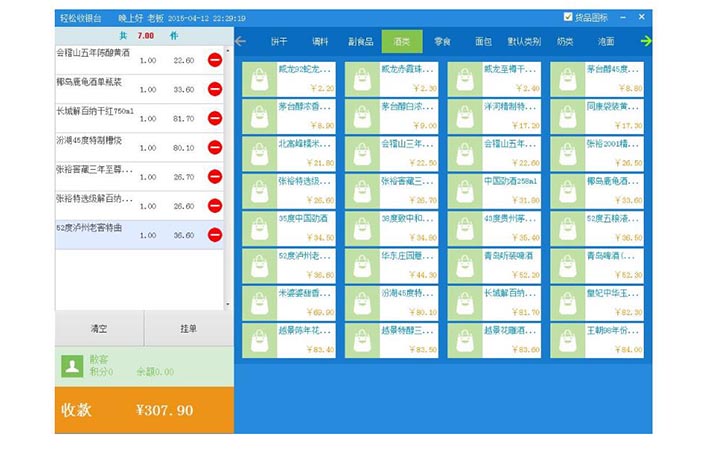709x473 pixels.
Task: Switch to 泡面 category tab
Action: coord(606,42)
